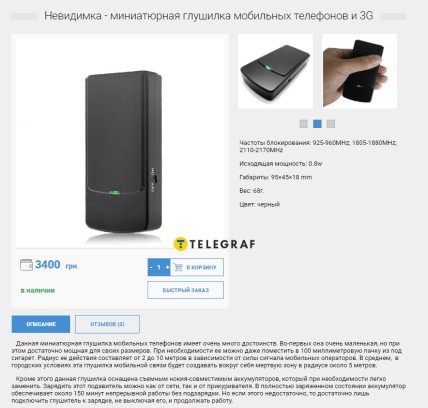
Task: Click the wallet icon beside price
Action: 26,265
